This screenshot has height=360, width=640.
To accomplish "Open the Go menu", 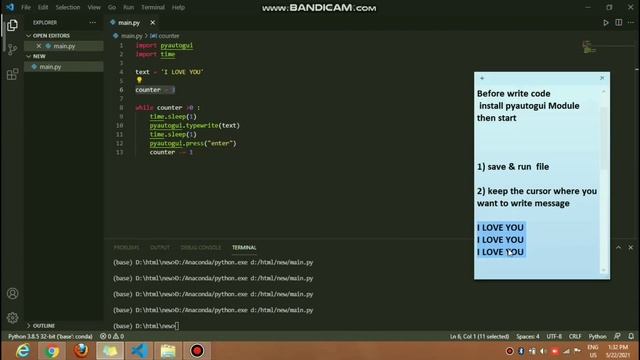I will coord(112,7).
